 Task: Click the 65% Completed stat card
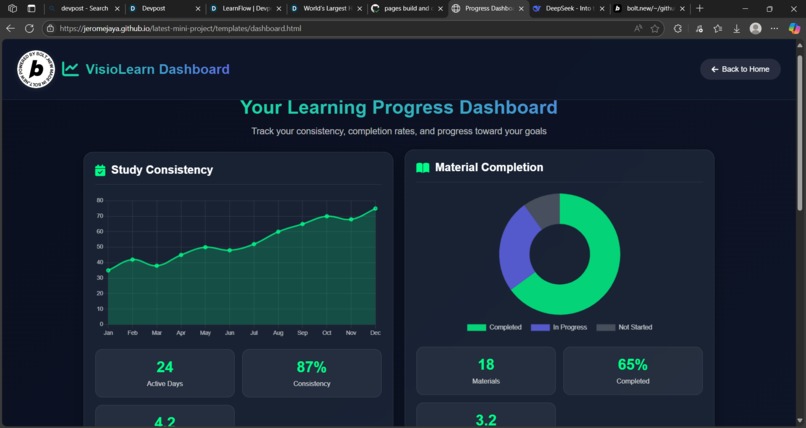click(633, 371)
